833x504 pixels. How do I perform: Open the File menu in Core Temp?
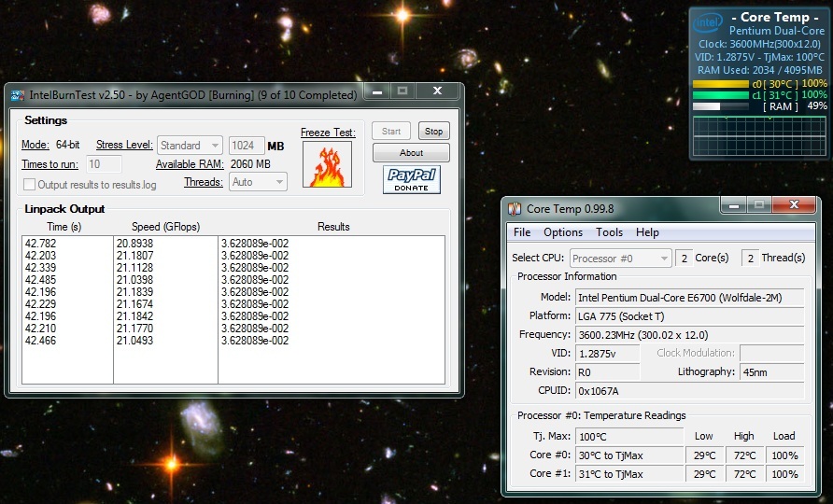tap(522, 232)
